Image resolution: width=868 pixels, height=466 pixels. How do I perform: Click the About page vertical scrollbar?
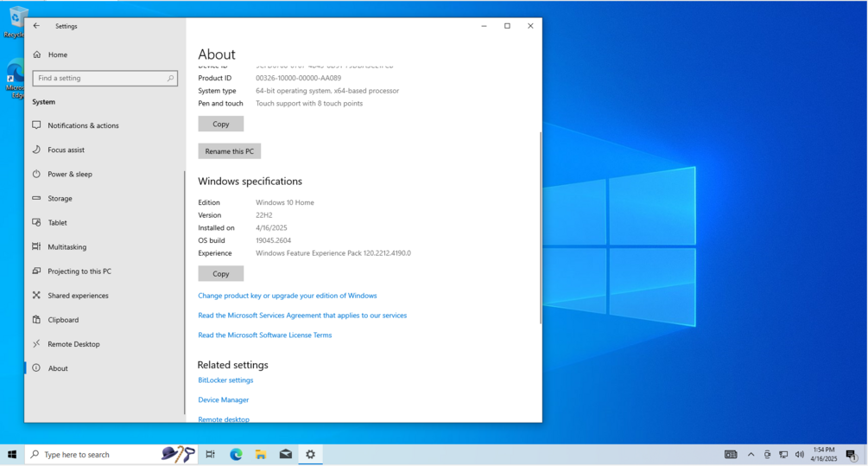pyautogui.click(x=541, y=227)
